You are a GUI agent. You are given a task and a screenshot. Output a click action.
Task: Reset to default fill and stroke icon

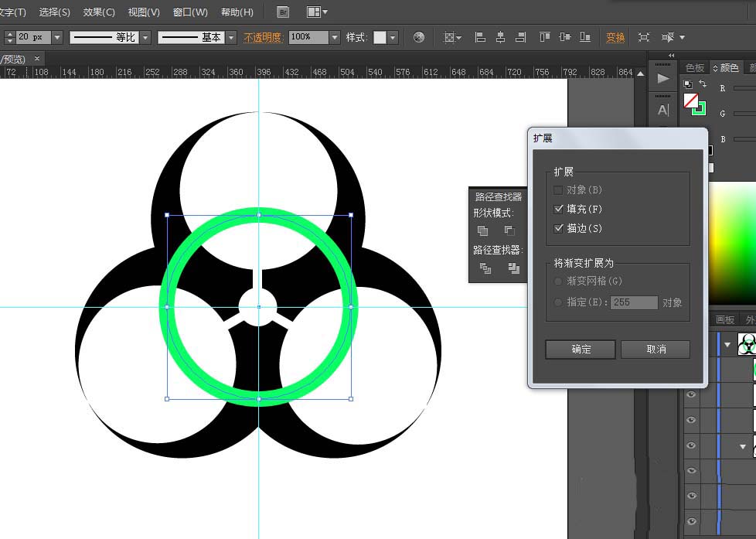(x=688, y=84)
